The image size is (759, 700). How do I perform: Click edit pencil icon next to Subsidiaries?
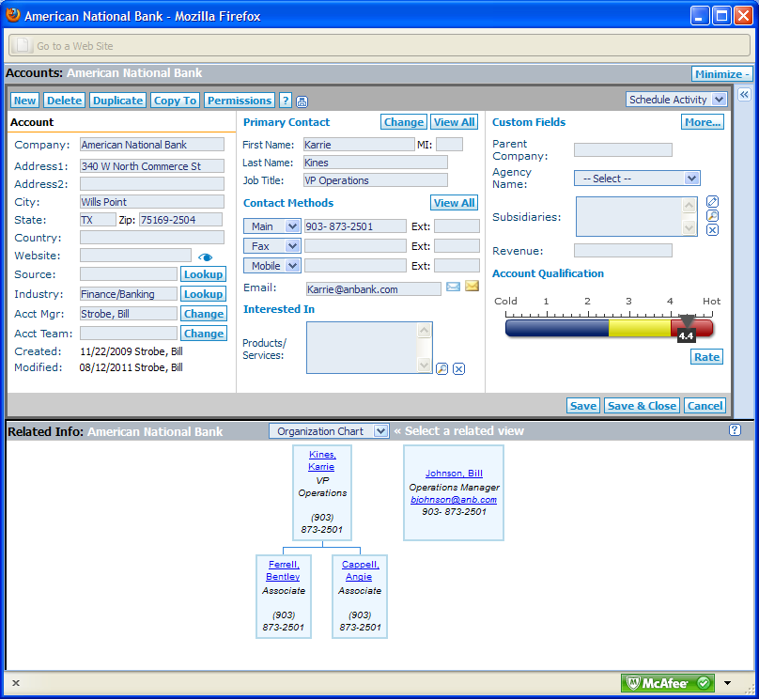pyautogui.click(x=712, y=201)
